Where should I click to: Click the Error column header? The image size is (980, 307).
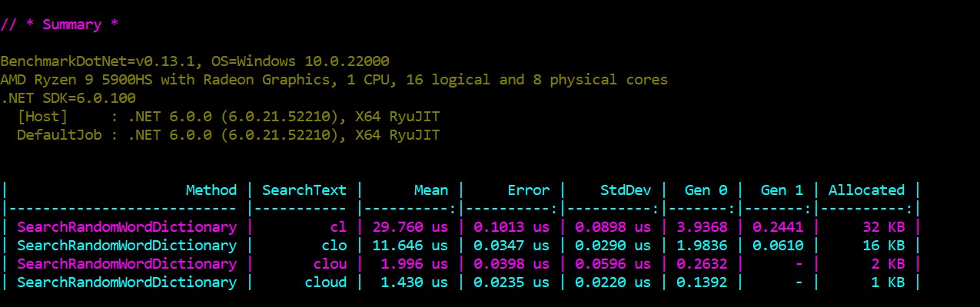pos(529,190)
